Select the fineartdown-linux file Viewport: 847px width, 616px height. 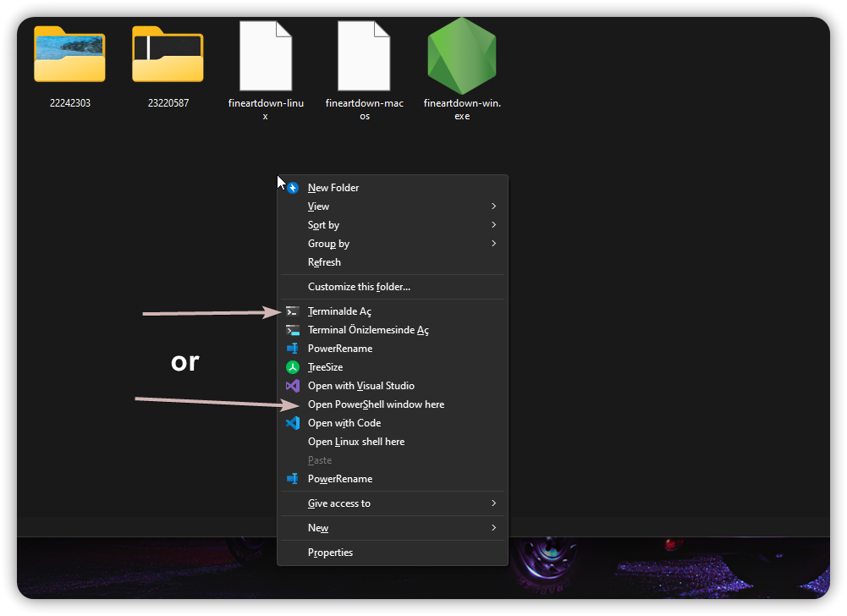click(266, 56)
